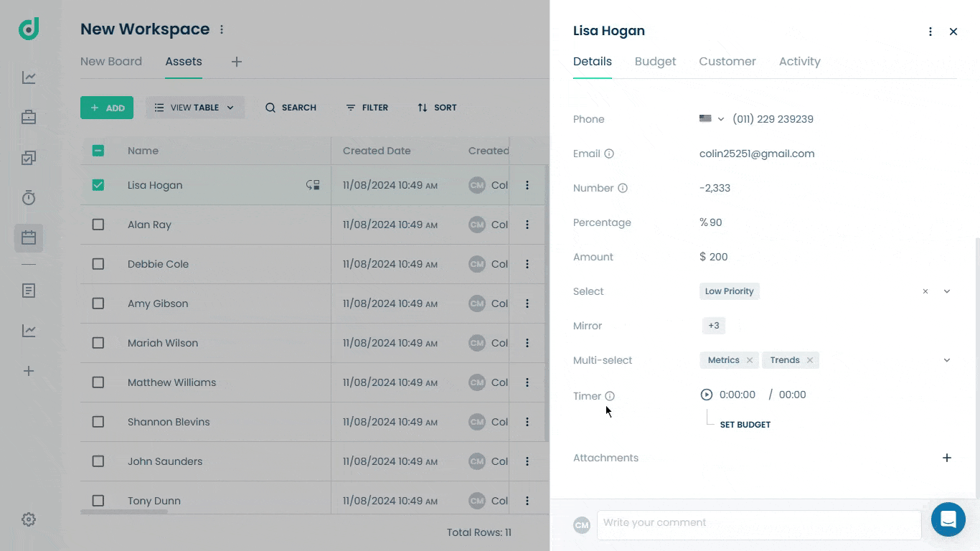Remove the Metrics tag
The height and width of the screenshot is (551, 980).
pos(750,360)
